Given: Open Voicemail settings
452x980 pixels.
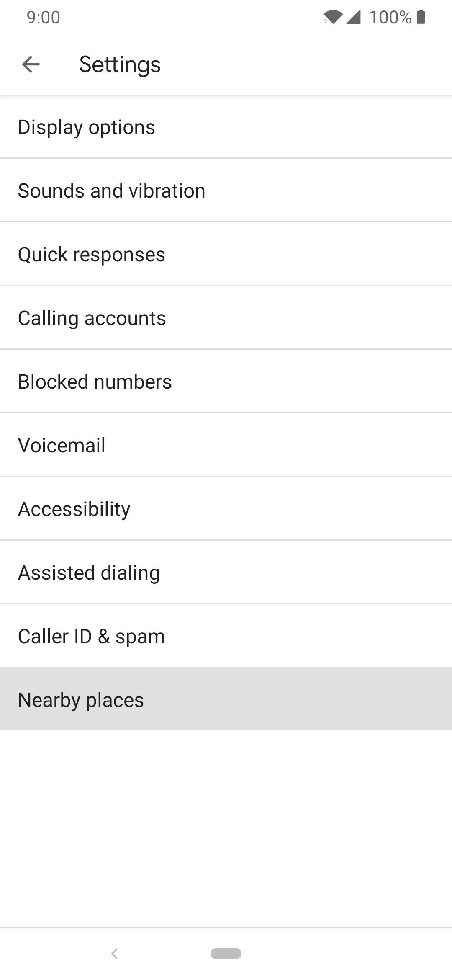Looking at the screenshot, I should pos(226,446).
